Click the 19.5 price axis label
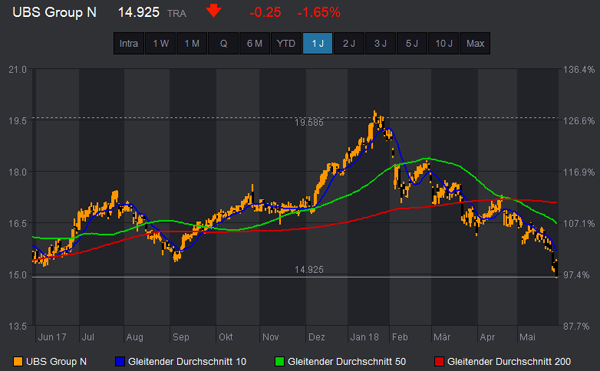600x371 pixels. coord(18,121)
